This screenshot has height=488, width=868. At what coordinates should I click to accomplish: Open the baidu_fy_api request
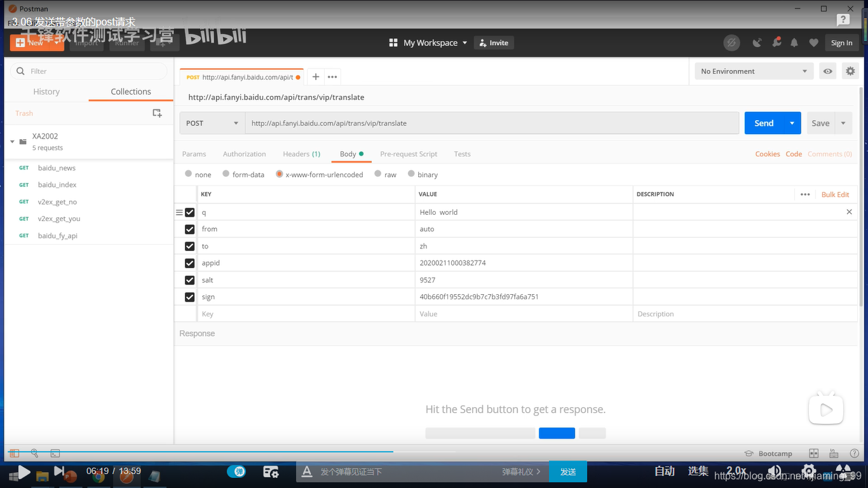click(x=57, y=236)
